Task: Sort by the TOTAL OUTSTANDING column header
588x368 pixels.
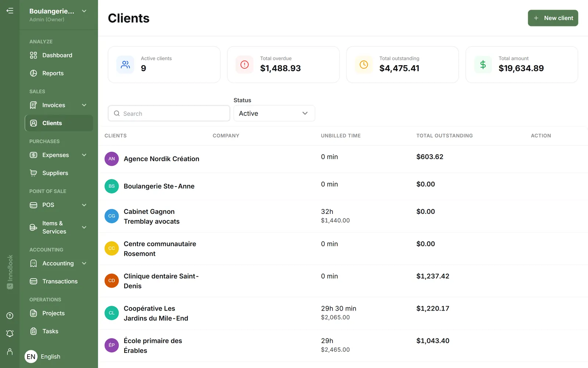Action: tap(445, 136)
